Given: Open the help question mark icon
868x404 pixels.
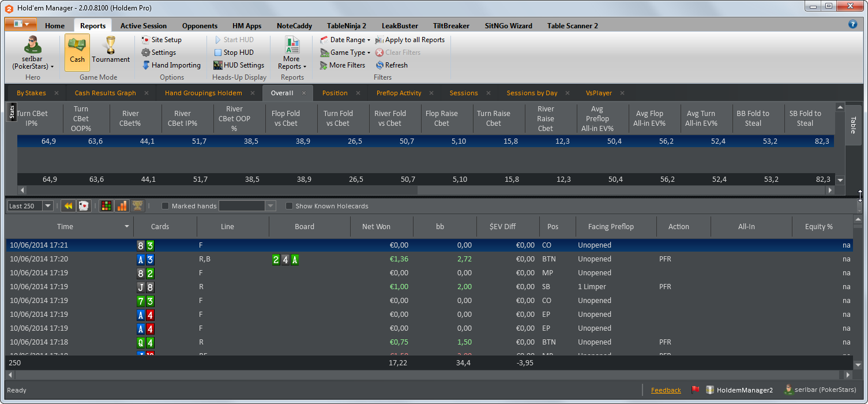Looking at the screenshot, I should coord(853,24).
